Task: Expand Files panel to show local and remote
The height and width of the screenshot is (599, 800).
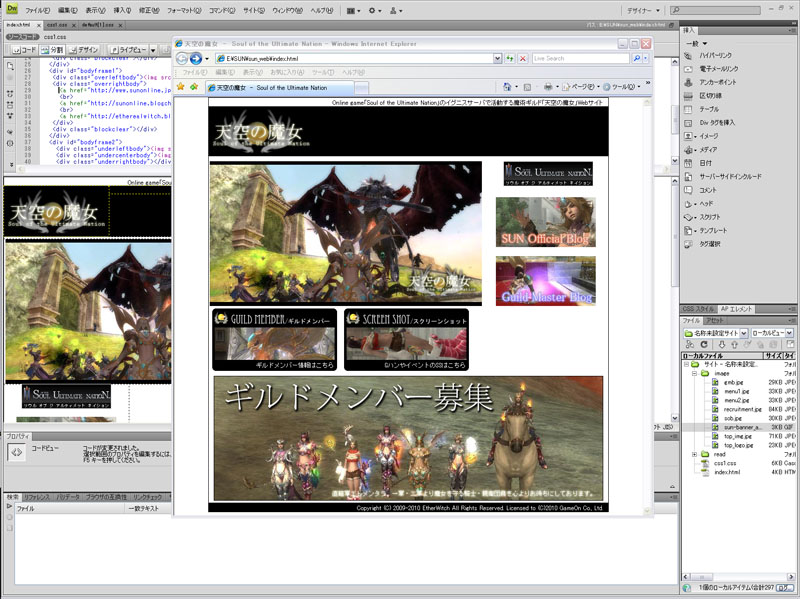Action: click(790, 345)
